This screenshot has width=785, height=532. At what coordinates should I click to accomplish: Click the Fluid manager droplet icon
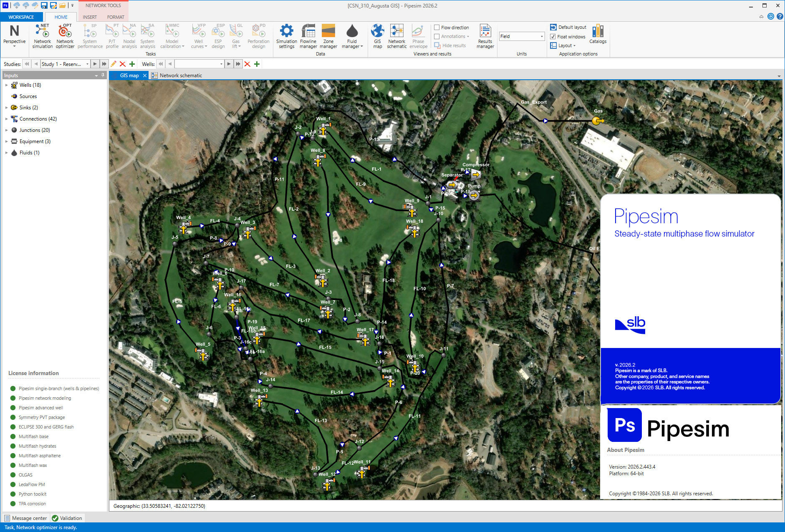[352, 31]
